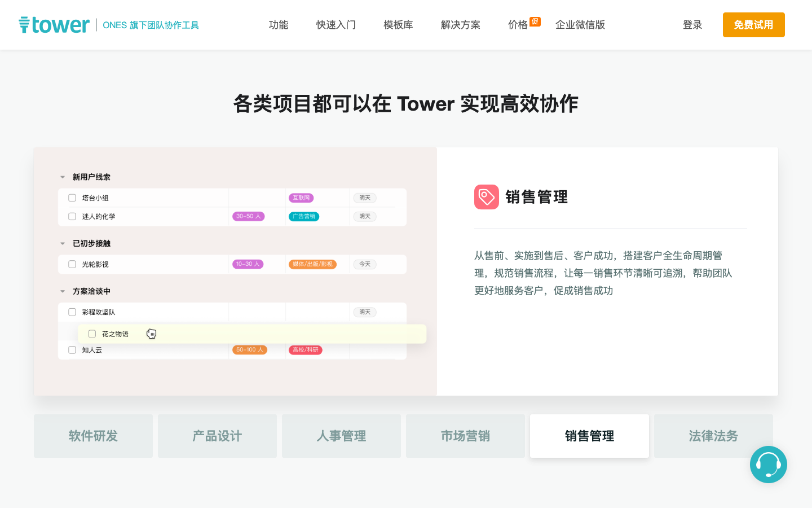Open the customer support chat icon
Image resolution: width=812 pixels, height=508 pixels.
[x=768, y=465]
